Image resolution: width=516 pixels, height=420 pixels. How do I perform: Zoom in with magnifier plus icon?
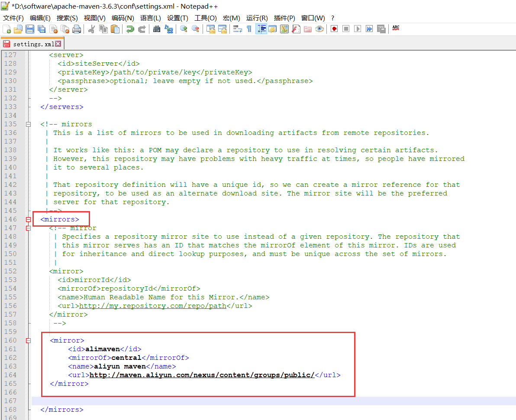tap(184, 29)
